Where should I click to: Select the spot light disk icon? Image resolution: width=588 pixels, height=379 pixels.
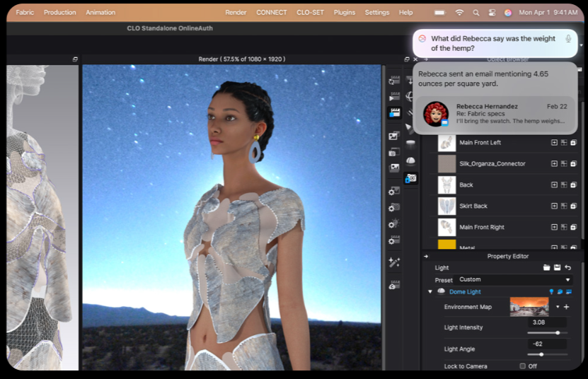point(410,144)
